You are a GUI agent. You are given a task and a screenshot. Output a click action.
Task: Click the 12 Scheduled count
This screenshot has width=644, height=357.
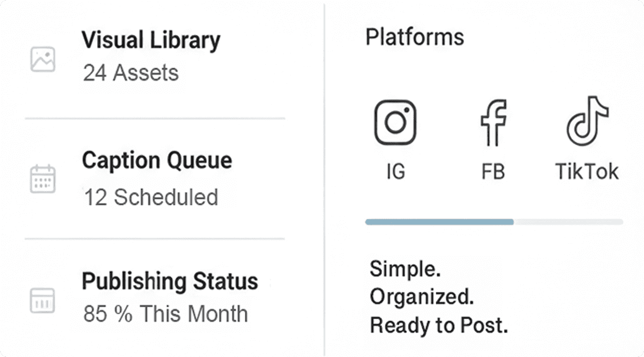click(151, 197)
